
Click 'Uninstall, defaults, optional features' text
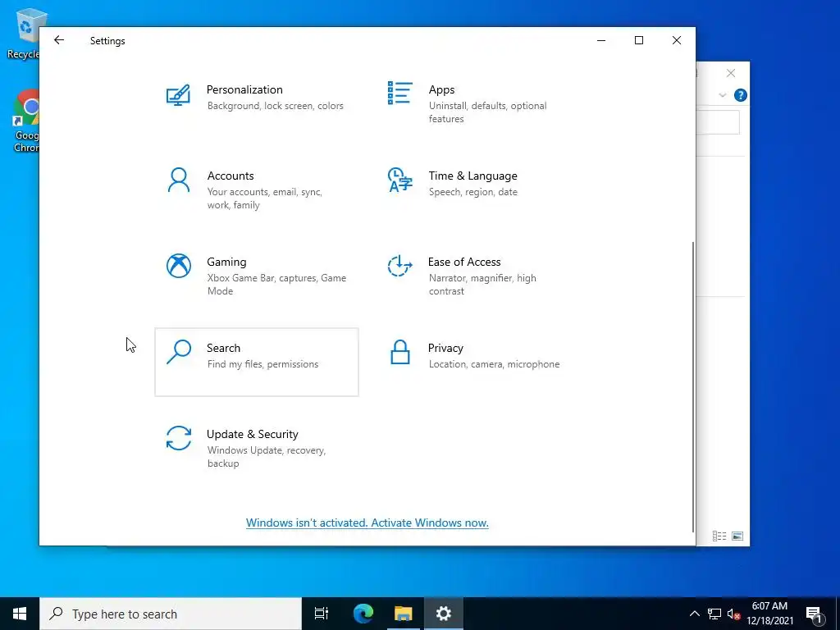pyautogui.click(x=487, y=112)
